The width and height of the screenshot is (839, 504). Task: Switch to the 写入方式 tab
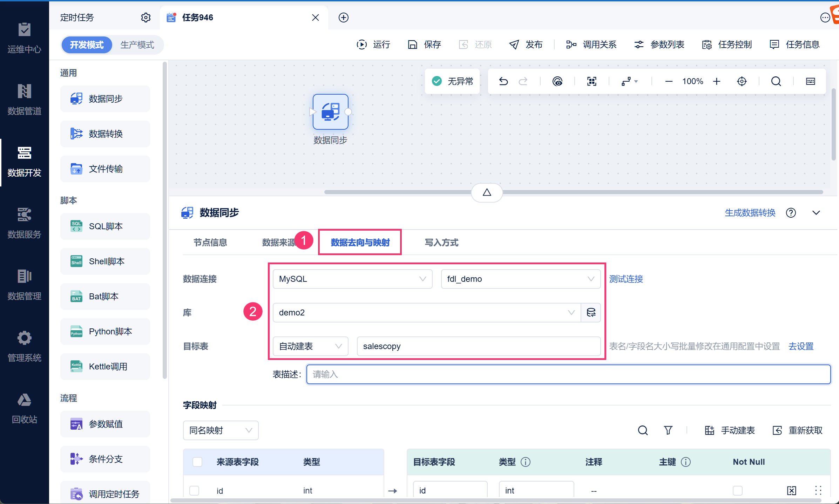click(441, 243)
